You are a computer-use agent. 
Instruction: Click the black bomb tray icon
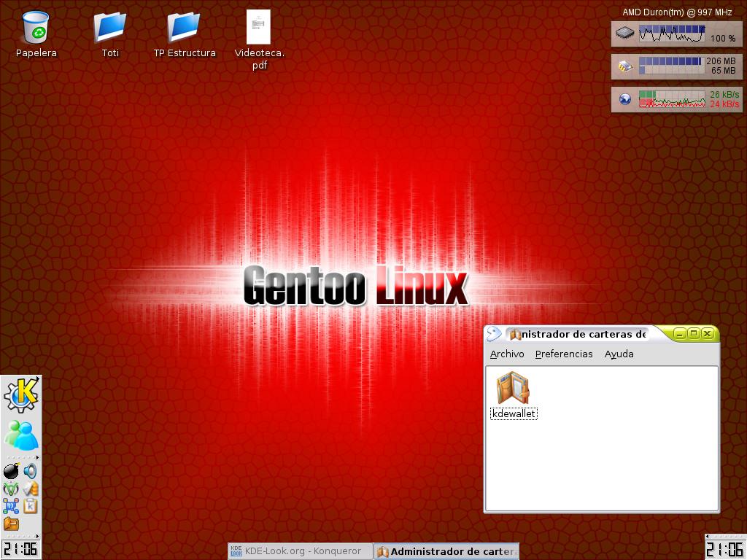click(x=11, y=471)
